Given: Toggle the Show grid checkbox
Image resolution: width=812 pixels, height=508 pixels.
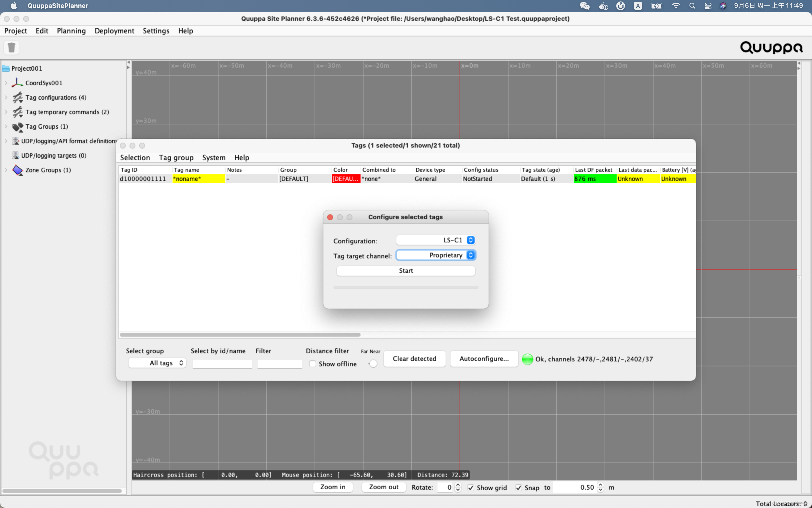Looking at the screenshot, I should pos(471,487).
